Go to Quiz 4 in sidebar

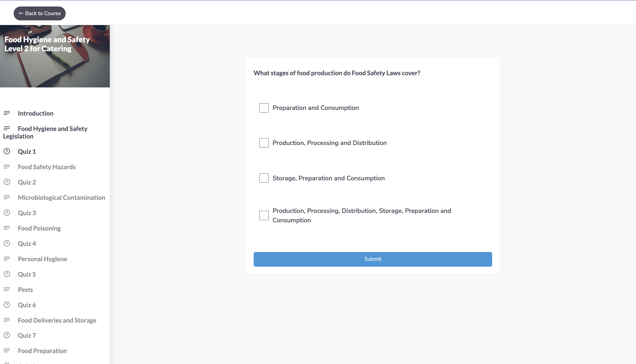(27, 244)
